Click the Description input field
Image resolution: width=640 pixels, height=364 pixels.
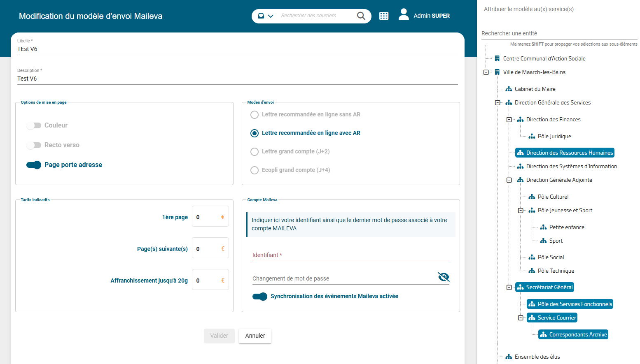(x=238, y=79)
